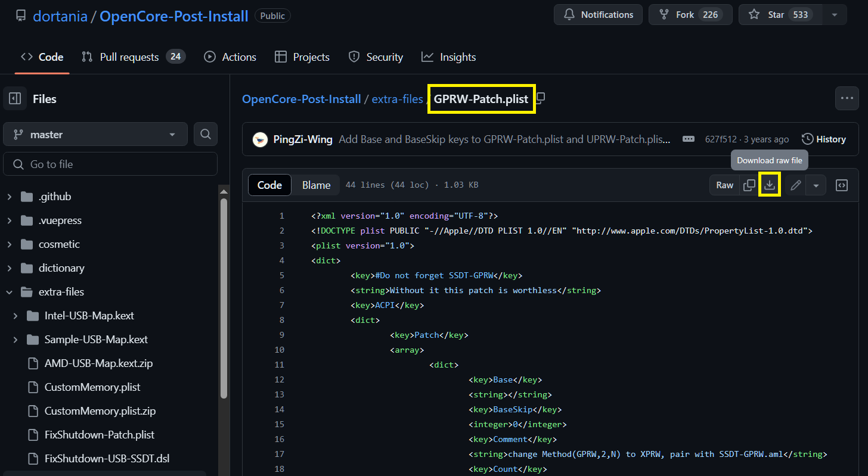Image resolution: width=868 pixels, height=476 pixels.
Task: Click the repository icon beside dortania
Action: 21,15
